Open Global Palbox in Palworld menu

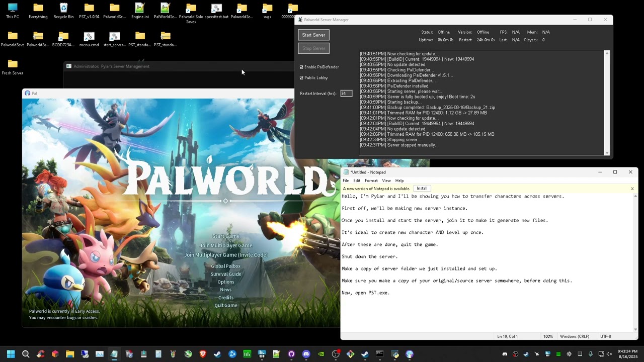coord(226,266)
